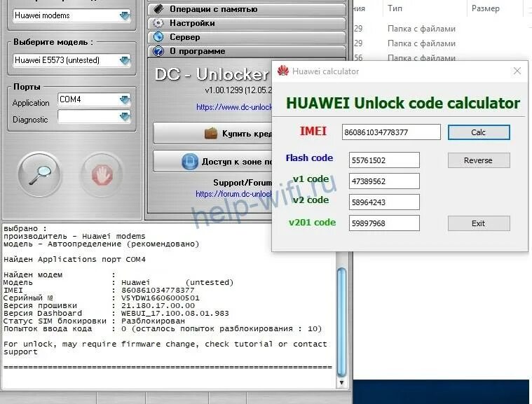The height and width of the screenshot is (404, 532).
Task: Click the red hand stop button
Action: [102, 174]
